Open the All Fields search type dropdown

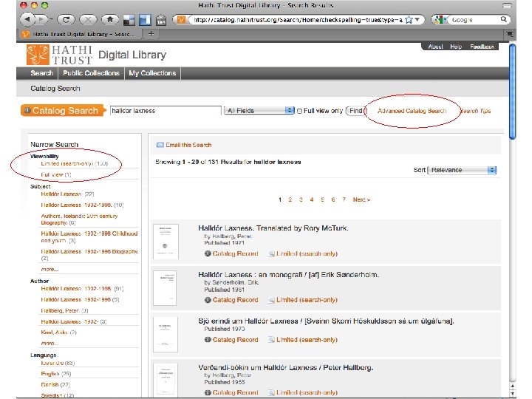point(259,111)
